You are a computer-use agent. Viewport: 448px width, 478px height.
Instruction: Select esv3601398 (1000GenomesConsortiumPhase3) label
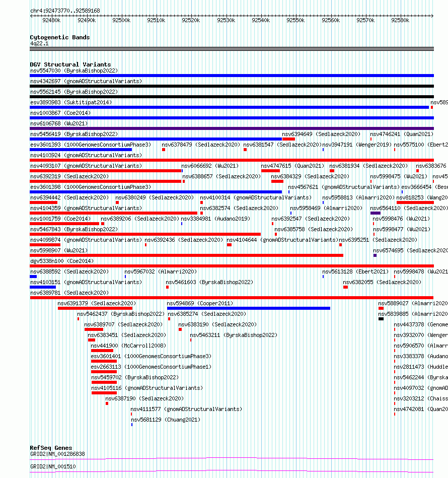coord(91,187)
